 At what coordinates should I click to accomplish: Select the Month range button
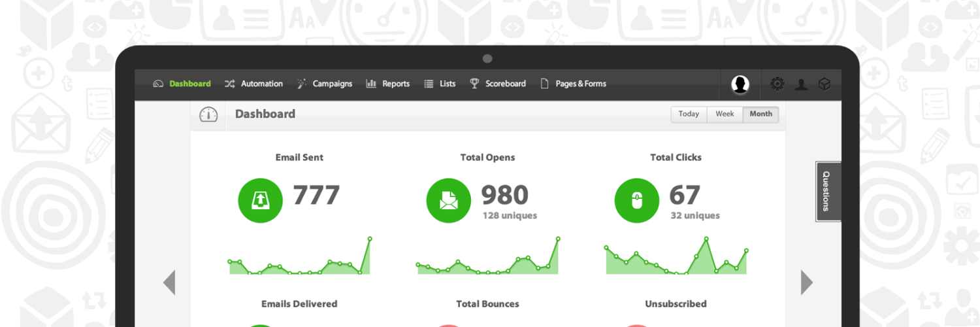click(760, 114)
